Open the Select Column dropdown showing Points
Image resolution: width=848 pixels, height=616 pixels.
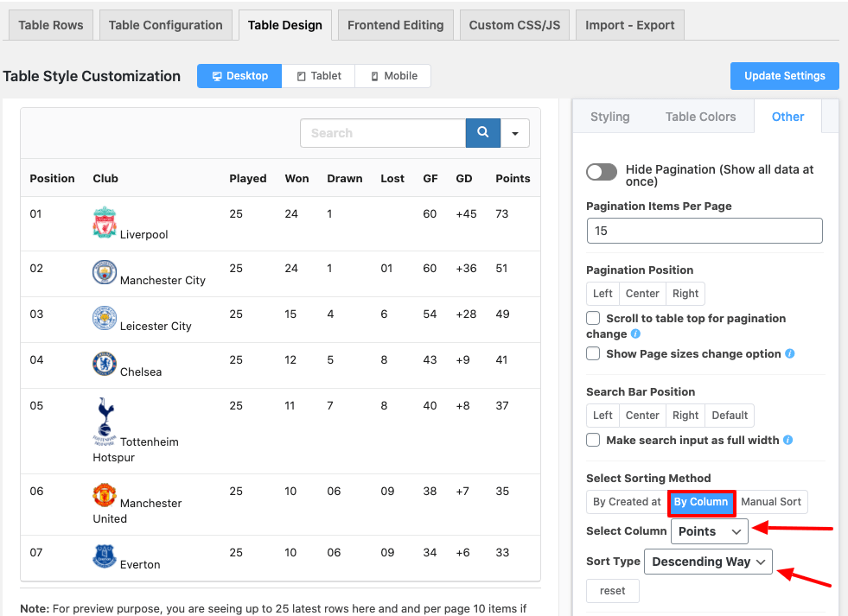coord(710,531)
